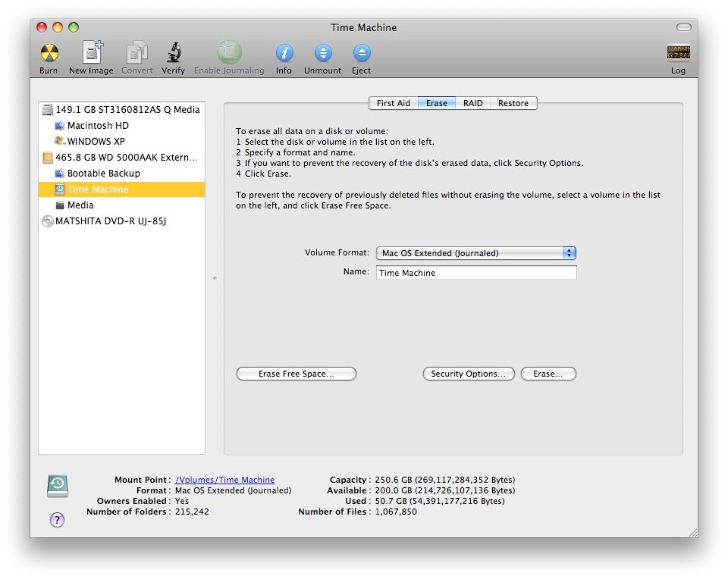Screen dimensions: 728x579
Task: Select Macintosh HD volume in sidebar
Action: click(x=98, y=126)
